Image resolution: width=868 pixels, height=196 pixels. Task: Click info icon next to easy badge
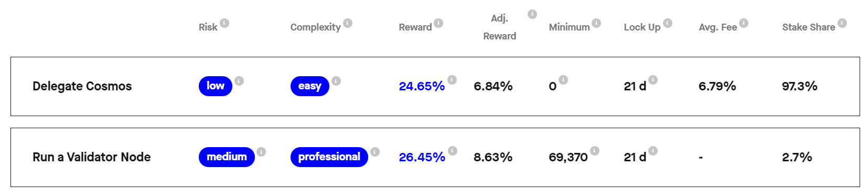(336, 81)
